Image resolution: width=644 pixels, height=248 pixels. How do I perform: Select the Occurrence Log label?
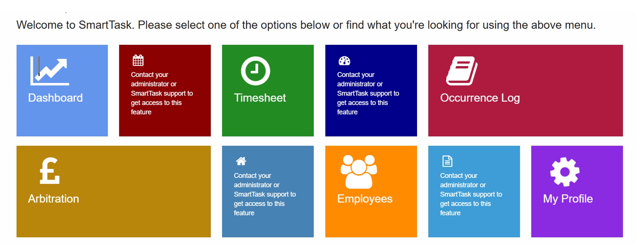pyautogui.click(x=480, y=98)
